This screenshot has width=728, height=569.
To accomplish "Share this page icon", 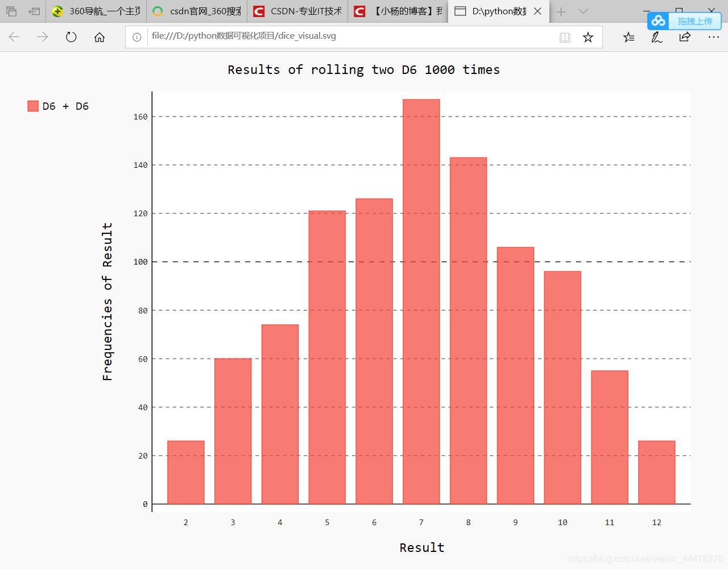I will coord(685,37).
